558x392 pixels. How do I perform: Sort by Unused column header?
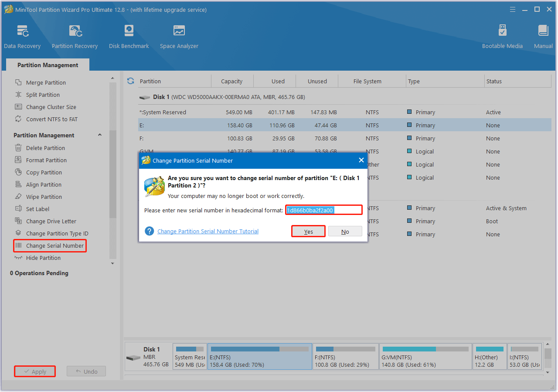click(317, 81)
